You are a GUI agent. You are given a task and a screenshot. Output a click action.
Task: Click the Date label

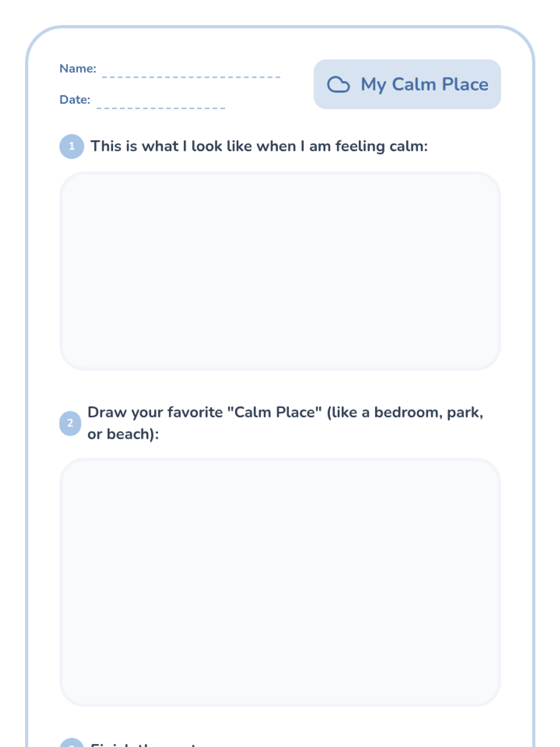pos(75,100)
